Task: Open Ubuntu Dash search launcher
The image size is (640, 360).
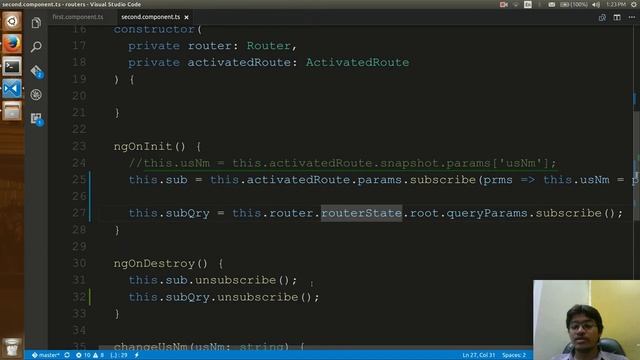Action: (x=12, y=21)
